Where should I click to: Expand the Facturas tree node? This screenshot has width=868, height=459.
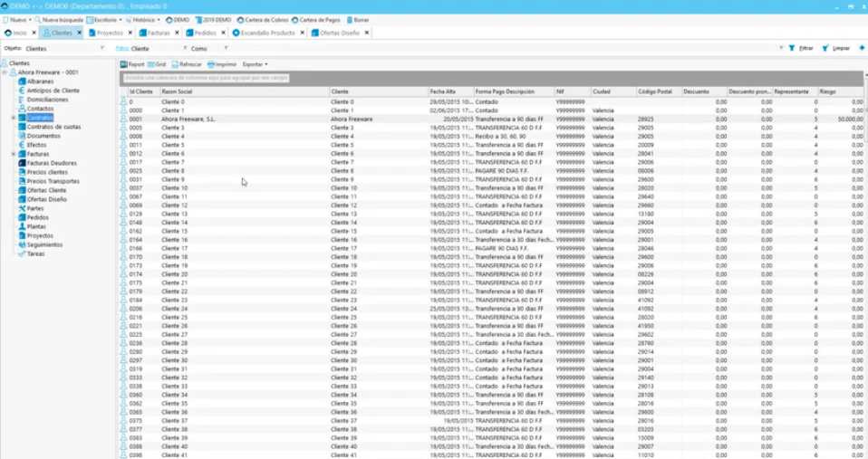(x=13, y=154)
